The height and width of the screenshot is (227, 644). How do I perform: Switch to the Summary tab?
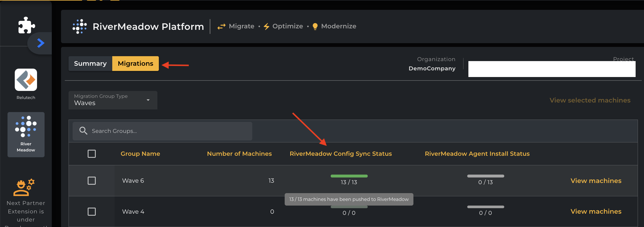tap(90, 63)
